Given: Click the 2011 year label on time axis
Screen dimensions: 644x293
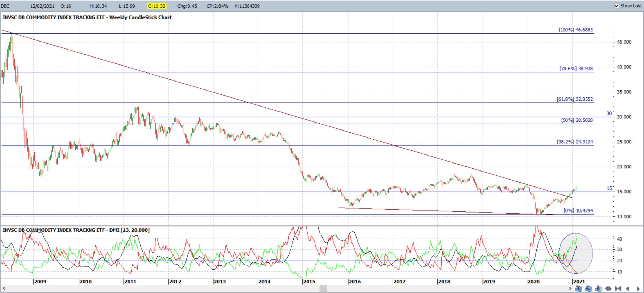Looking at the screenshot, I should click(x=130, y=282).
